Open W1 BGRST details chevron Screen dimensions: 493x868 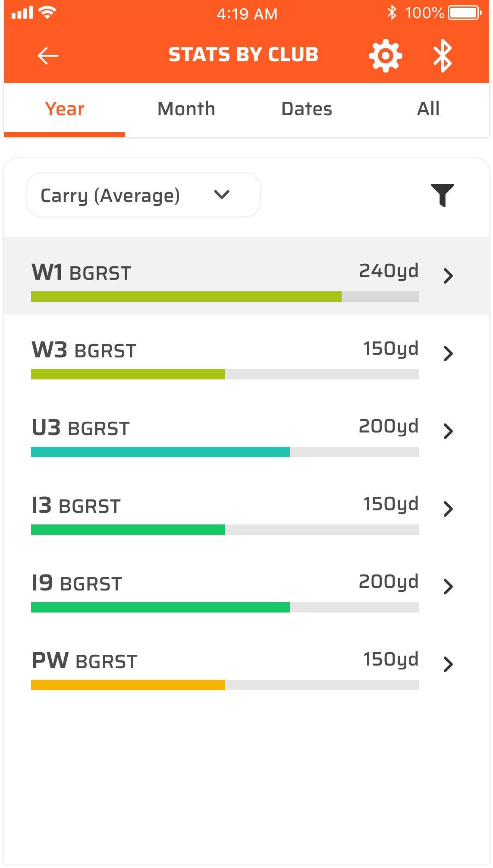tap(448, 275)
